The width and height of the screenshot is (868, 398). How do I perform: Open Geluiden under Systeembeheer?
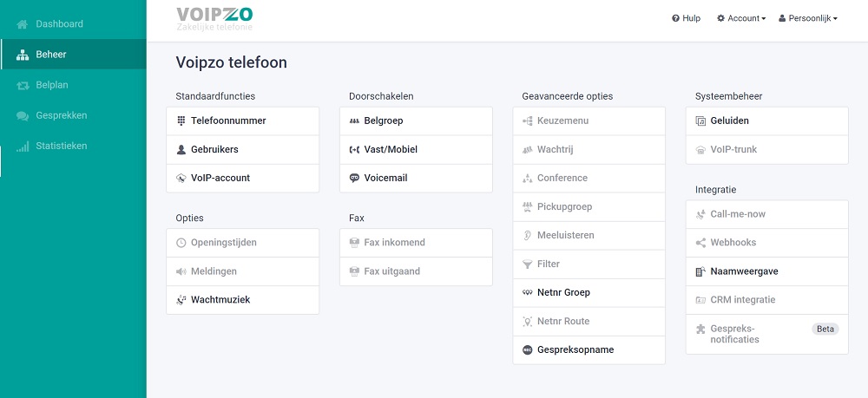pos(766,121)
